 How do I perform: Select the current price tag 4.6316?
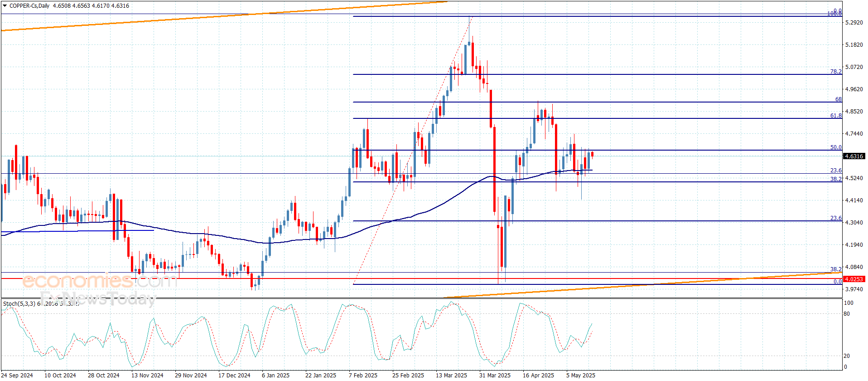[x=854, y=156]
